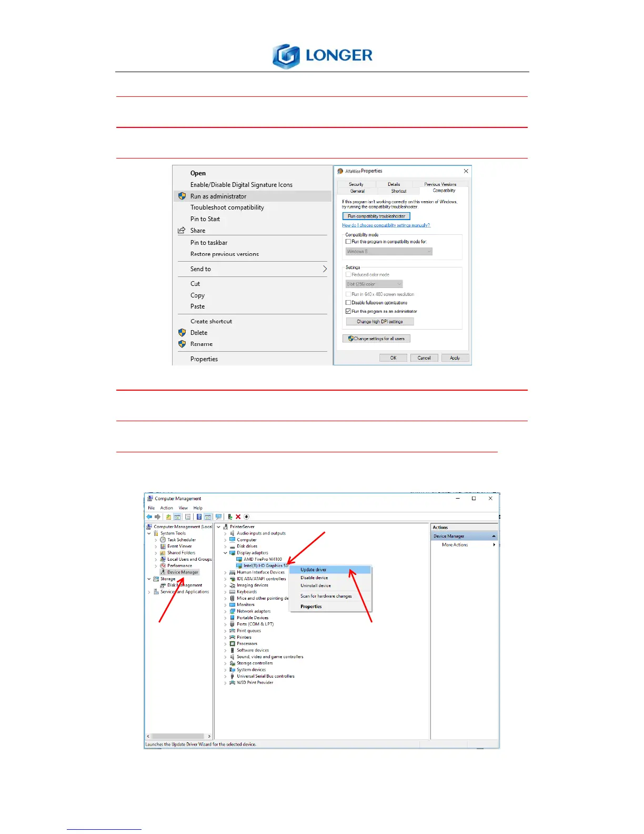Click the red X uninstall device toolbar icon
The image size is (644, 834).
(x=238, y=517)
